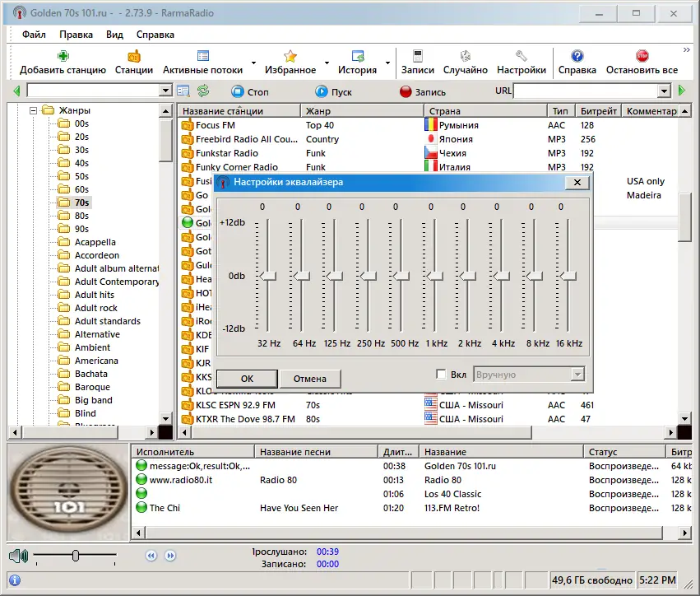
Task: Click Отмена button in equalizer dialog
Action: (310, 379)
